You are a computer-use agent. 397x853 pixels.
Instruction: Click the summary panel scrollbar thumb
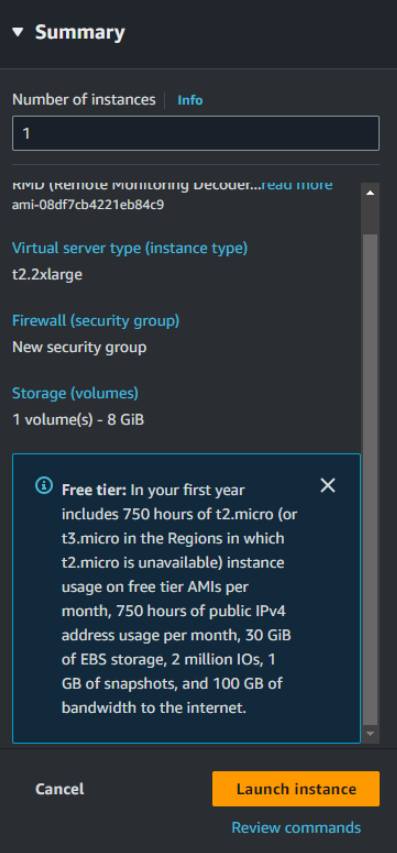370,479
